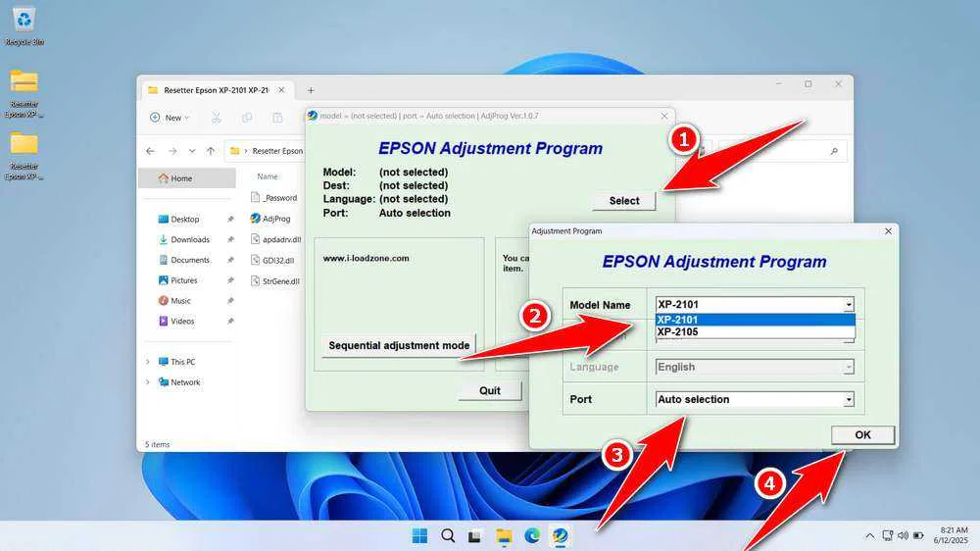
Task: Unpin Downloads using its pin icon
Action: [230, 239]
